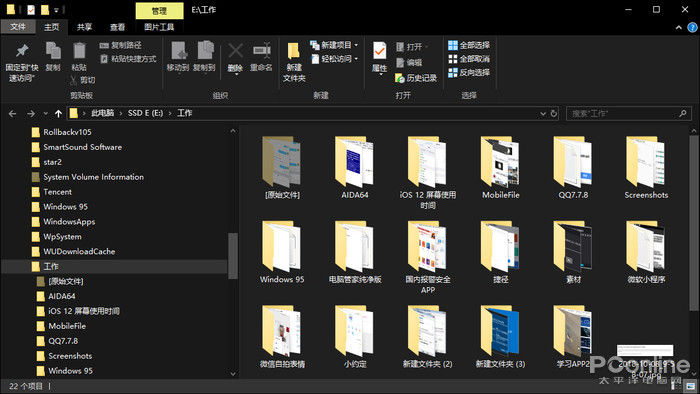Screen dimensions: 700x394
Task: Click Edit in the Open group
Action: click(409, 62)
